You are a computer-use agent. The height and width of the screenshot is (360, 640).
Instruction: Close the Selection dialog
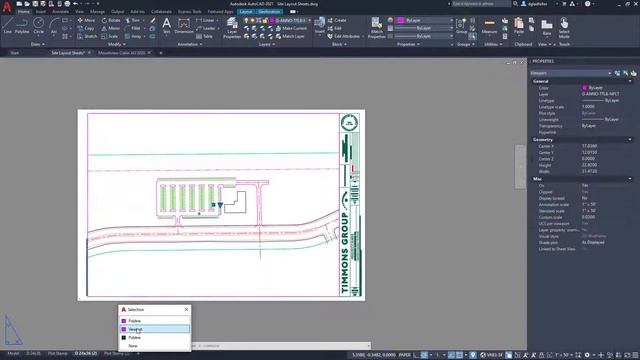coord(186,310)
